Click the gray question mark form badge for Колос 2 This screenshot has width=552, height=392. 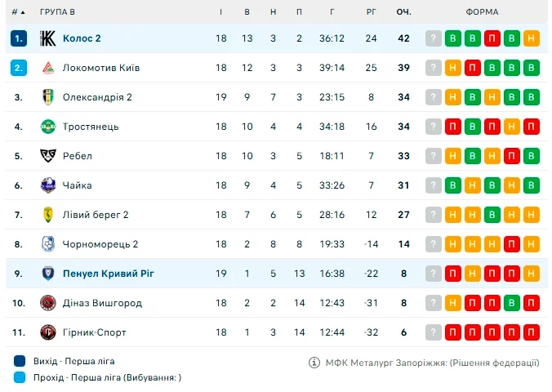point(433,38)
